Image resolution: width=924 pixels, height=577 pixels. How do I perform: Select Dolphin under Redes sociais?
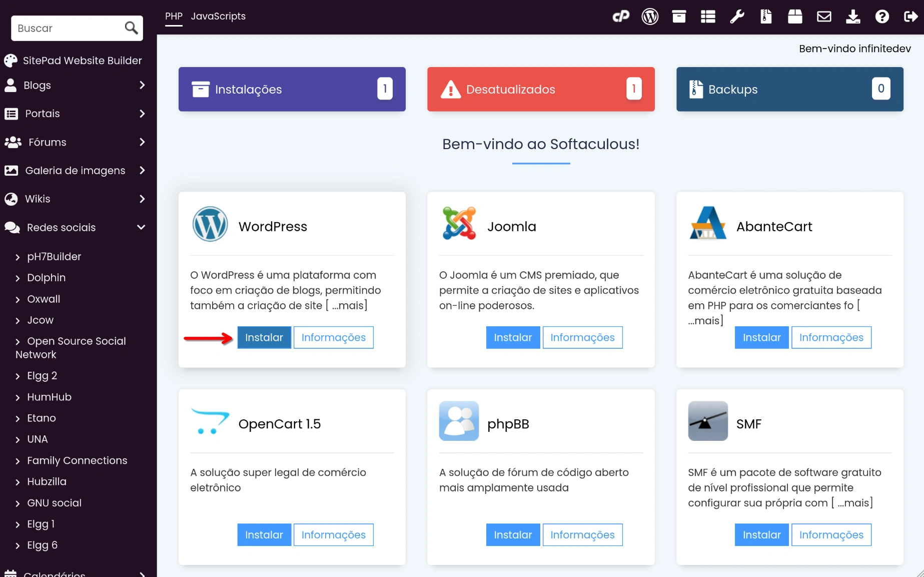(x=46, y=278)
